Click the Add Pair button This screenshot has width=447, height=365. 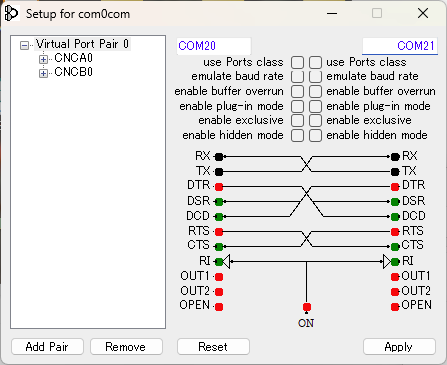coord(47,347)
